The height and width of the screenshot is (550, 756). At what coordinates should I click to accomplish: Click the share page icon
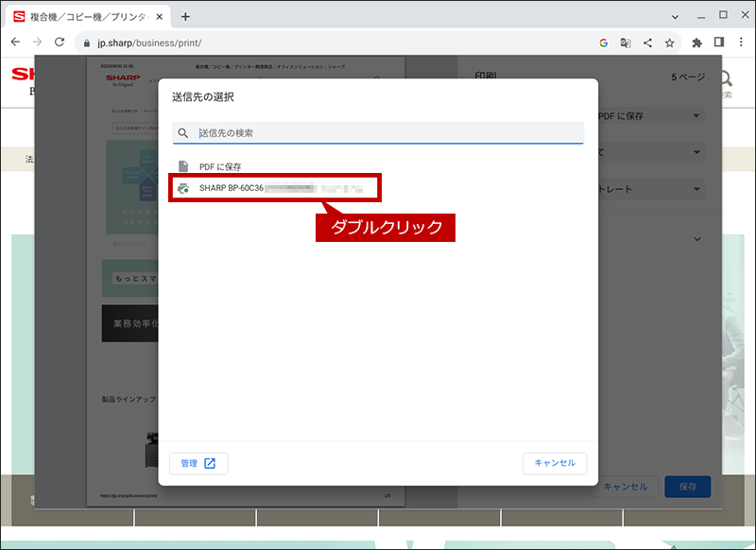[647, 43]
